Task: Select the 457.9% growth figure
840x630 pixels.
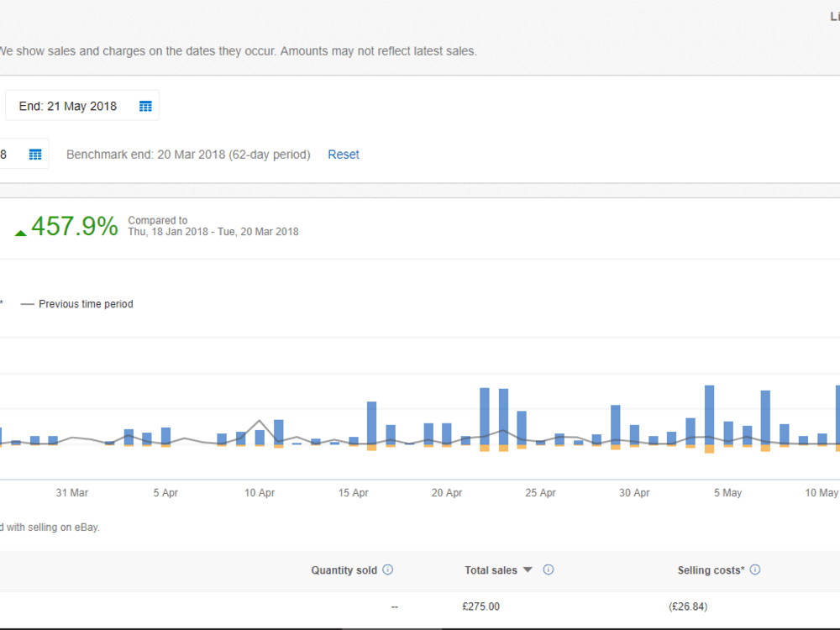Action: point(75,226)
